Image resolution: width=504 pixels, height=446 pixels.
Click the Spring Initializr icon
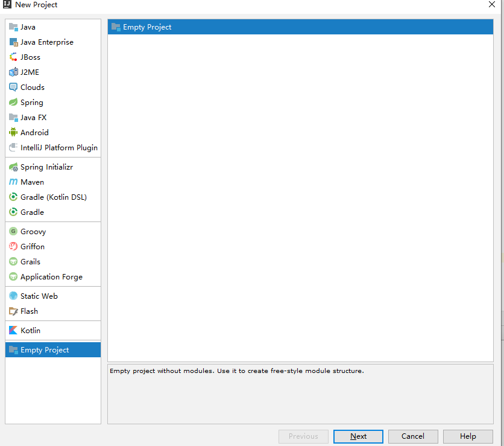pos(13,167)
